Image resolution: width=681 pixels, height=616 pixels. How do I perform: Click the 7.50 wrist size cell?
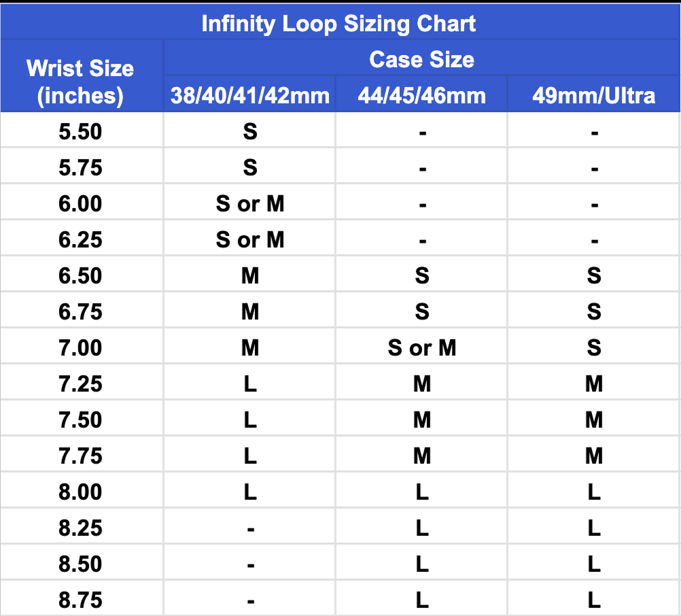pos(80,420)
